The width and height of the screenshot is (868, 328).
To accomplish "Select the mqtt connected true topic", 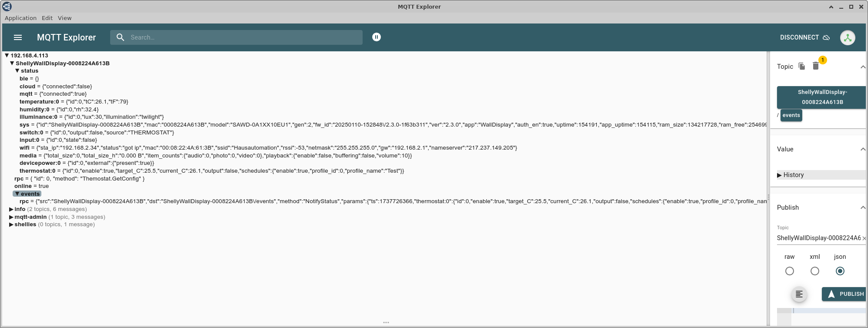I will (x=53, y=94).
